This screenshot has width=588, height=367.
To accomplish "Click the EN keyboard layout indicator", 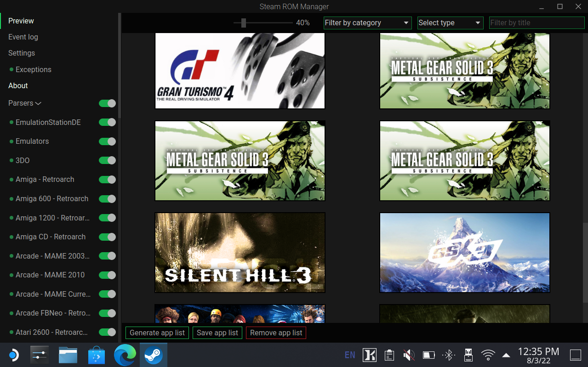I will pyautogui.click(x=350, y=355).
